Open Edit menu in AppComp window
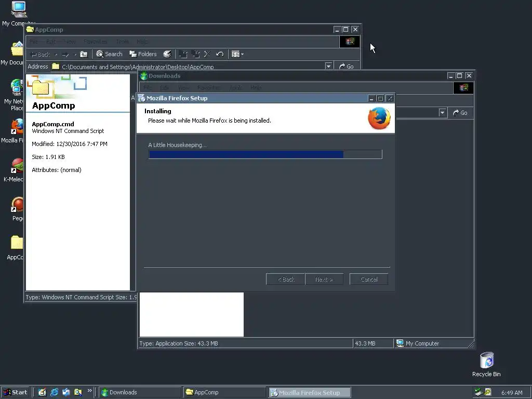 51,42
